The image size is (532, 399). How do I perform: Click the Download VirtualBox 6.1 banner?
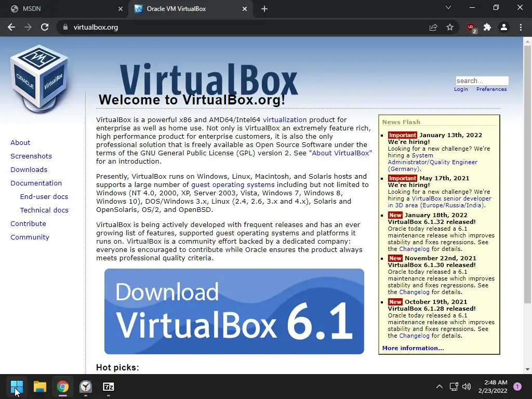tap(234, 312)
